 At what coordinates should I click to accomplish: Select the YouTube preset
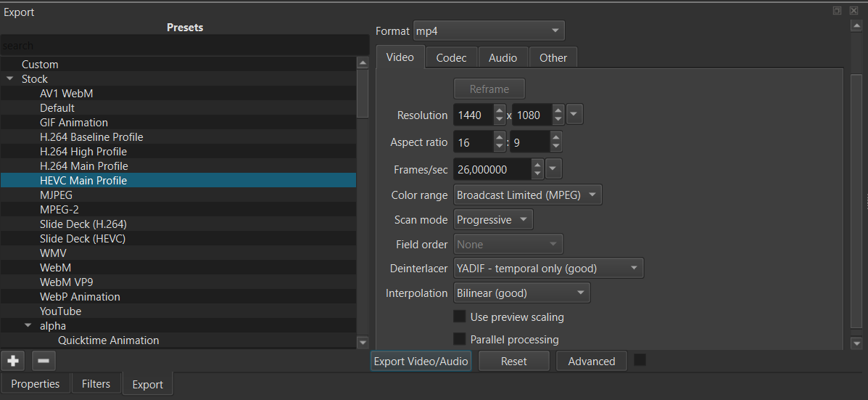(60, 311)
